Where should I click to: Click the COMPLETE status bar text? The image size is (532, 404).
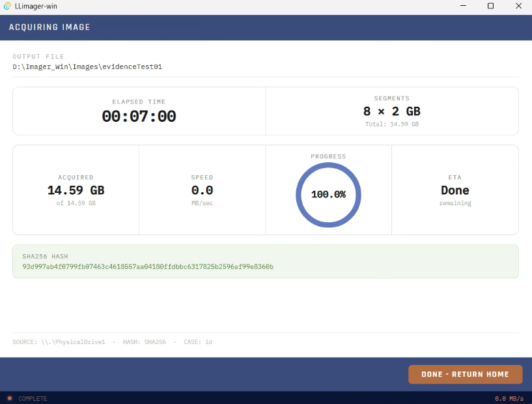33,398
